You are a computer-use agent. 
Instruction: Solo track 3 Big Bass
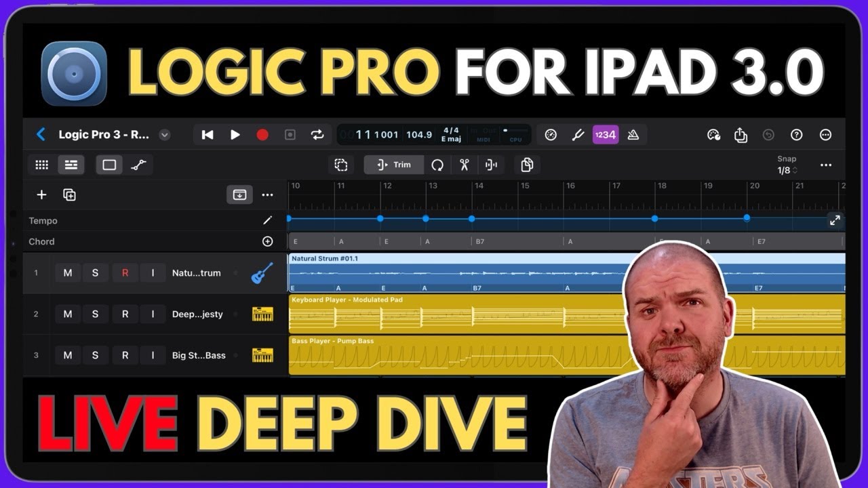[95, 355]
